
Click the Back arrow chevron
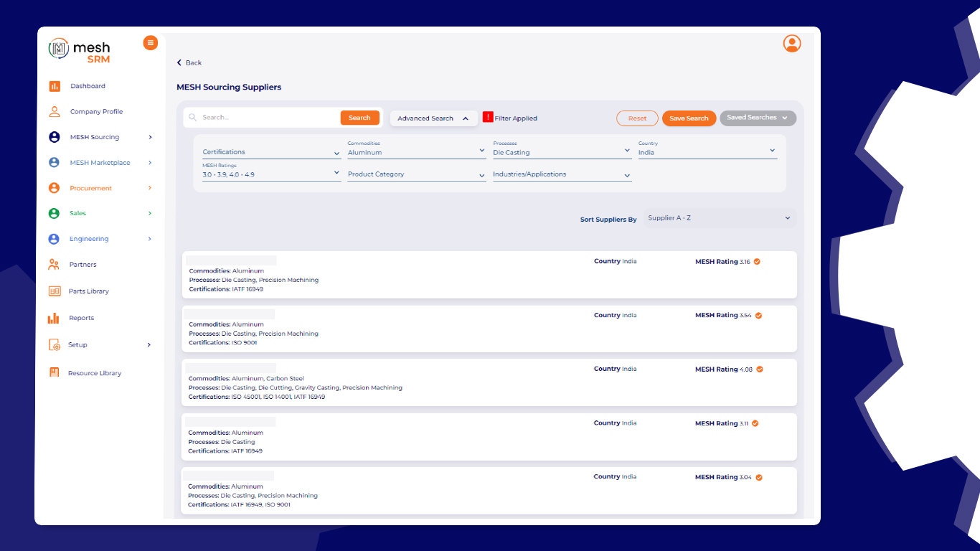179,63
